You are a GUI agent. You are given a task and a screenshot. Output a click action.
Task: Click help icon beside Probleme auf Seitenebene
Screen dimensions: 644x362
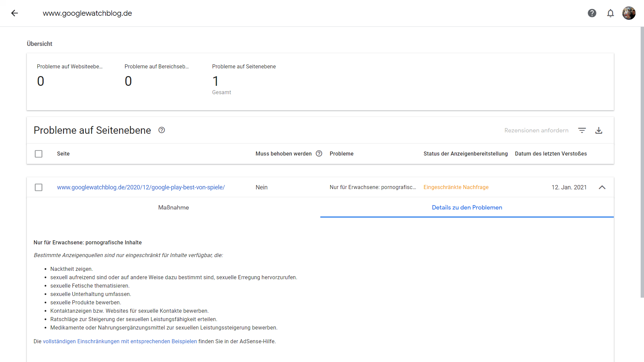(162, 130)
